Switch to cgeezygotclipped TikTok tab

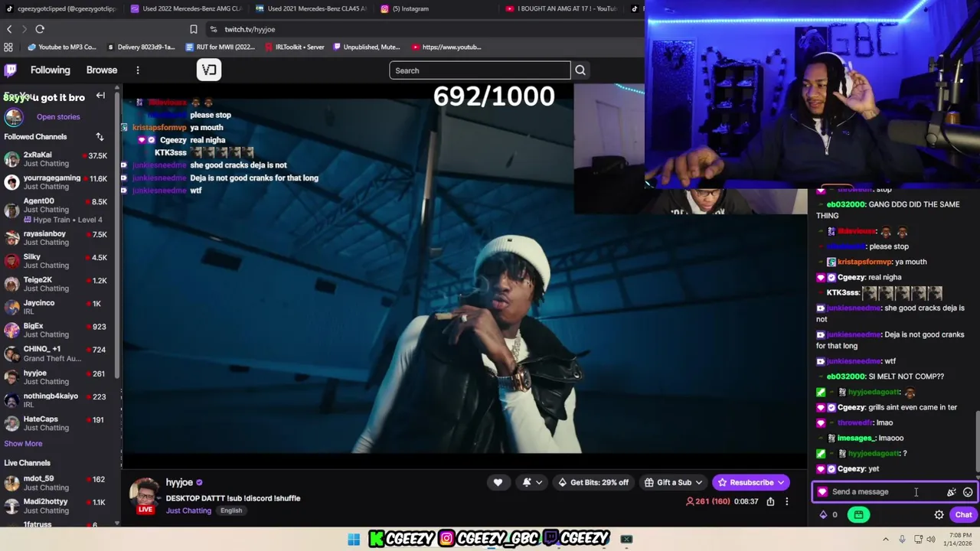61,8
